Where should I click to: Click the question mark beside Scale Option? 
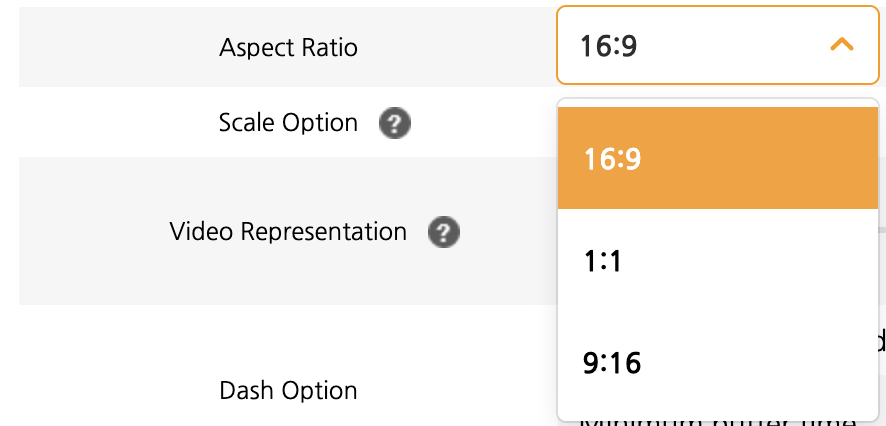coord(395,124)
